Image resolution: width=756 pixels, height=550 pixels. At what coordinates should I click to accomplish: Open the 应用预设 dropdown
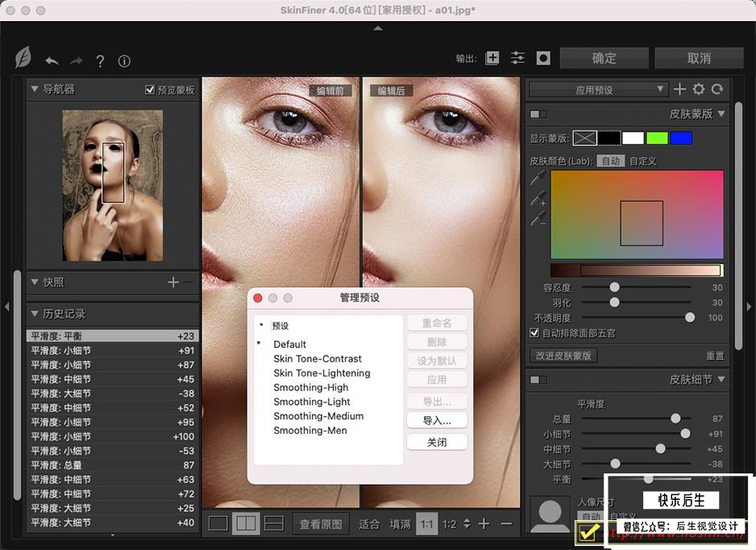tap(598, 90)
